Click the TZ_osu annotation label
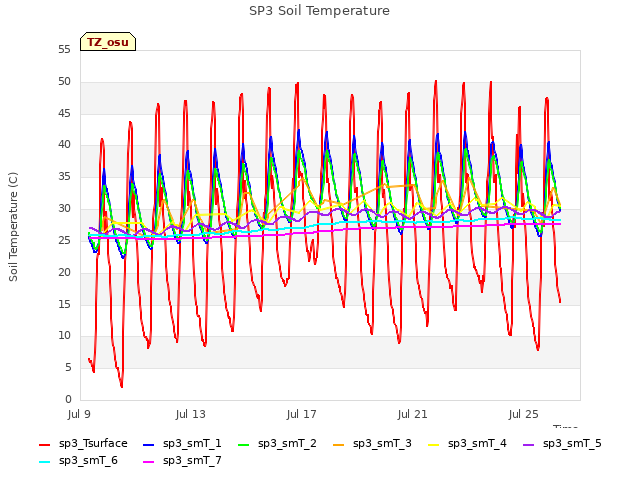Screen dimensions: 640x480 [108, 42]
